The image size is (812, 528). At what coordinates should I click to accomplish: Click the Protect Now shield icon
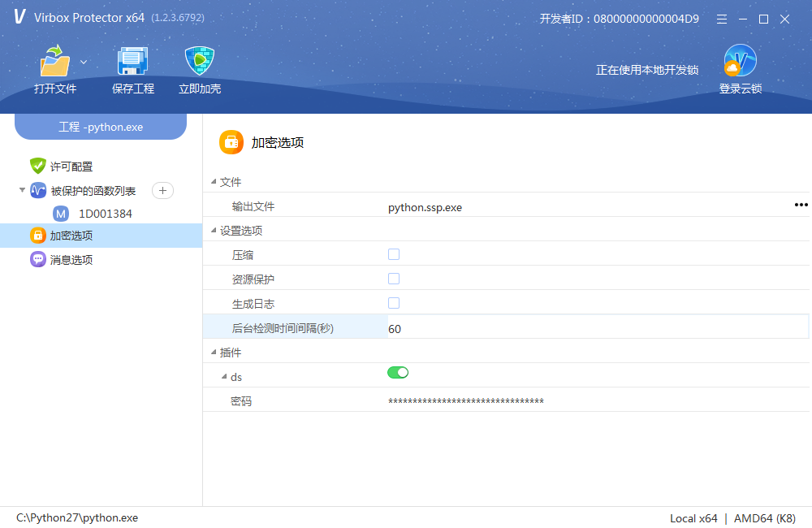(x=200, y=61)
